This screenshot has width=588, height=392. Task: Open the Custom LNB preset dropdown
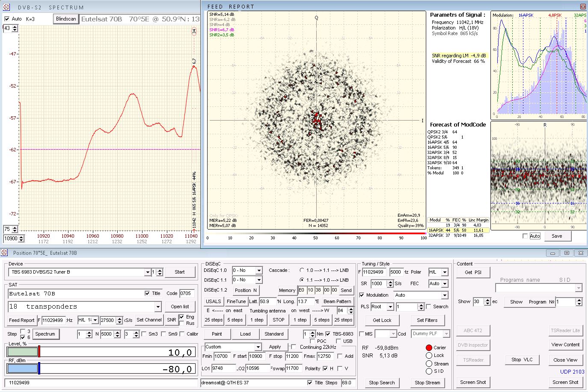(258, 347)
